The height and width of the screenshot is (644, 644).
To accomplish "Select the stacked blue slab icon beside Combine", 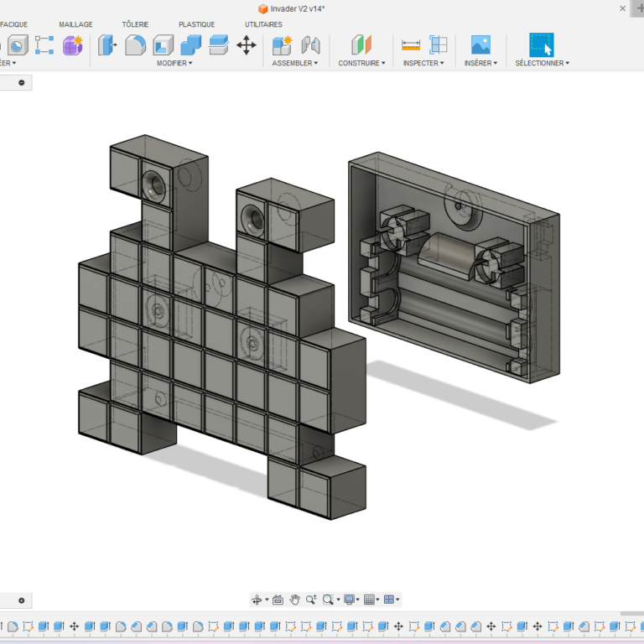I will coord(219,45).
